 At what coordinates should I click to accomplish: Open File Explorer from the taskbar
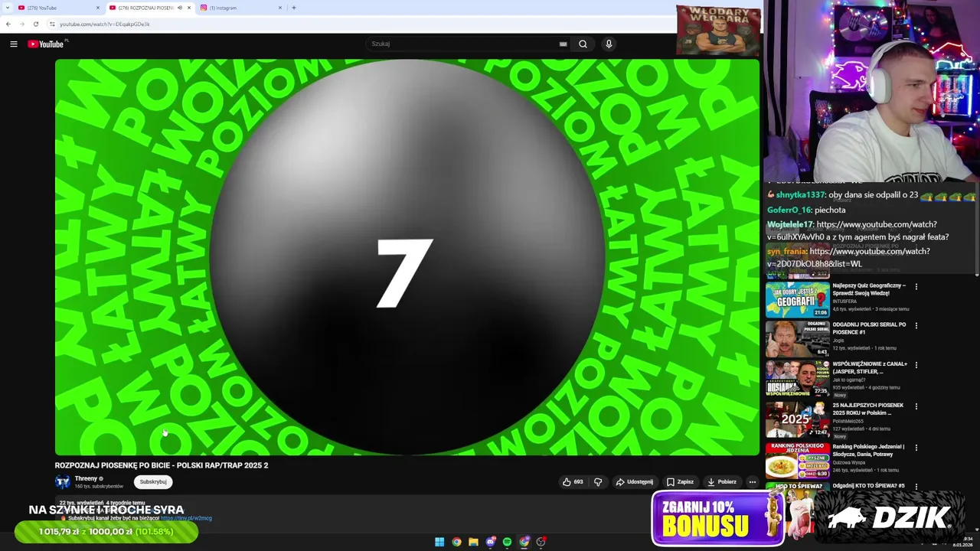(x=473, y=542)
